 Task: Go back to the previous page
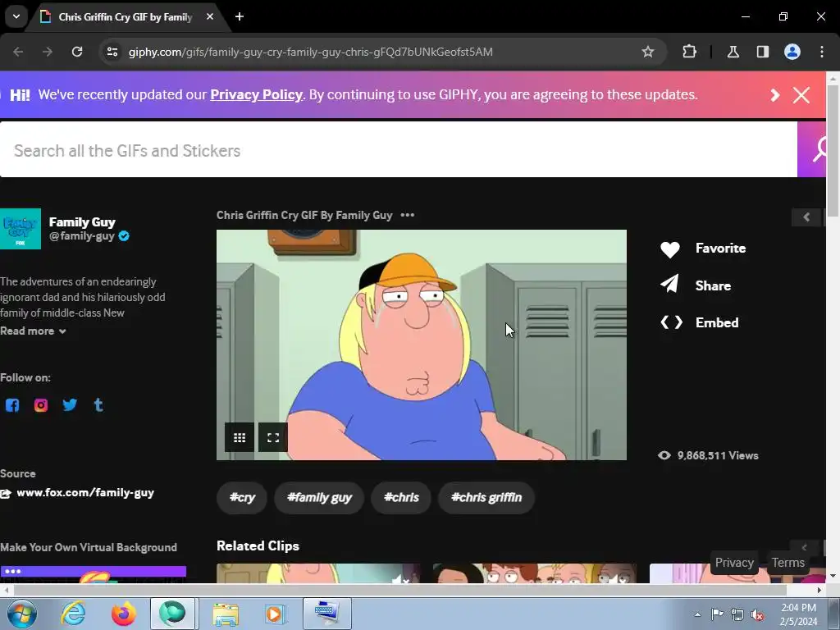click(18, 52)
